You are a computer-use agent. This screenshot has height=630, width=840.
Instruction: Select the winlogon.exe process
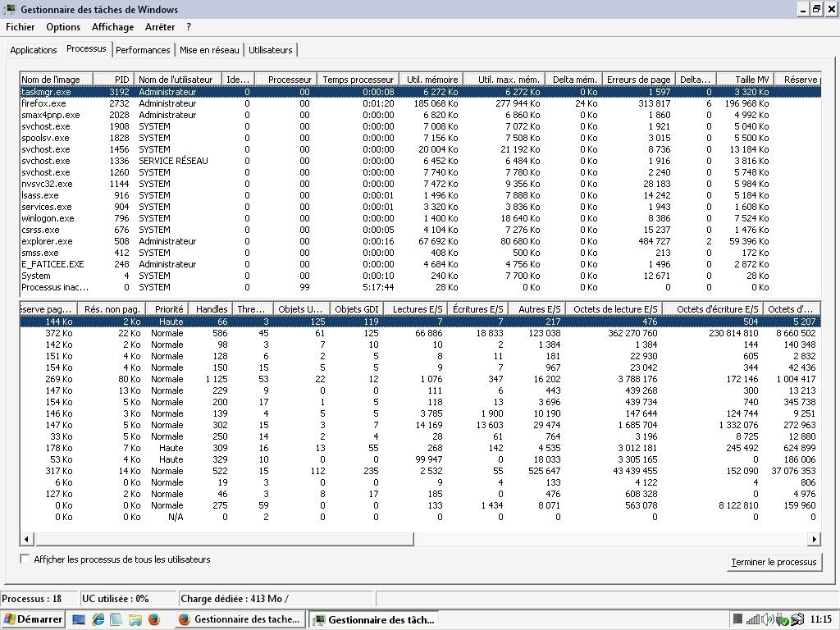point(421,218)
